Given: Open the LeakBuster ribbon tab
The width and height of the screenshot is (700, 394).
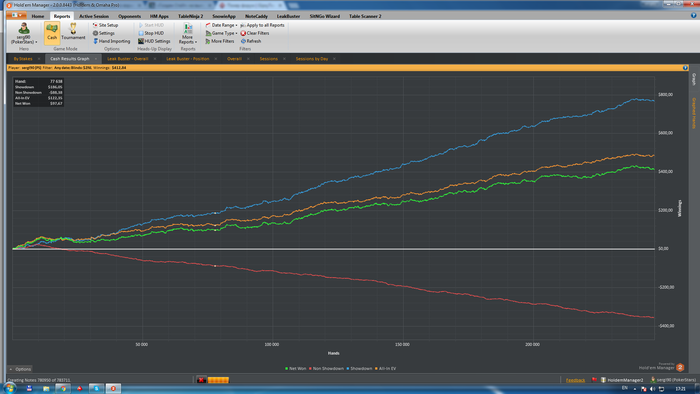Looking at the screenshot, I should coord(288,16).
